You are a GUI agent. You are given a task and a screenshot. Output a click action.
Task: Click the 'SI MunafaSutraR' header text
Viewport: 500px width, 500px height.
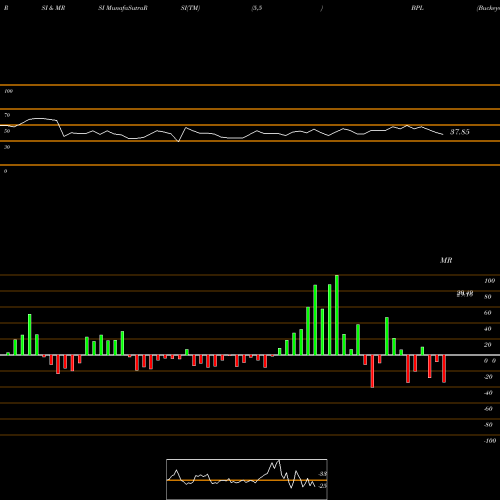coord(123,8)
